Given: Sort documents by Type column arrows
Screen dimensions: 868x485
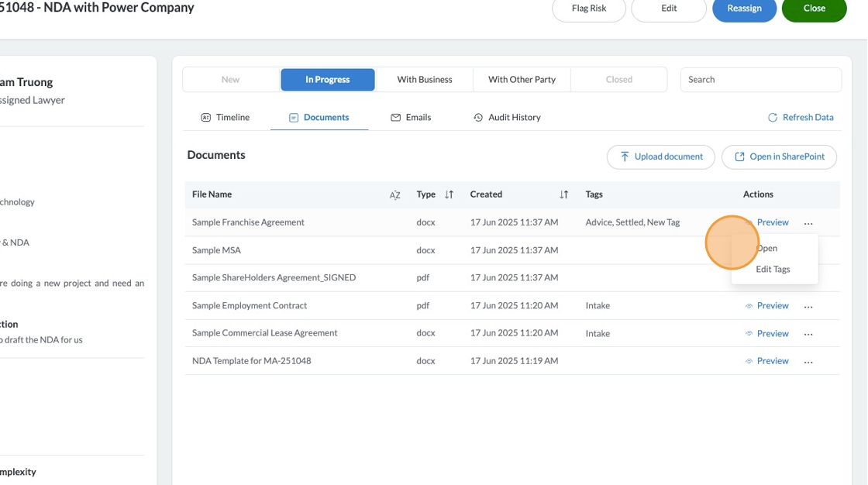Looking at the screenshot, I should [449, 195].
